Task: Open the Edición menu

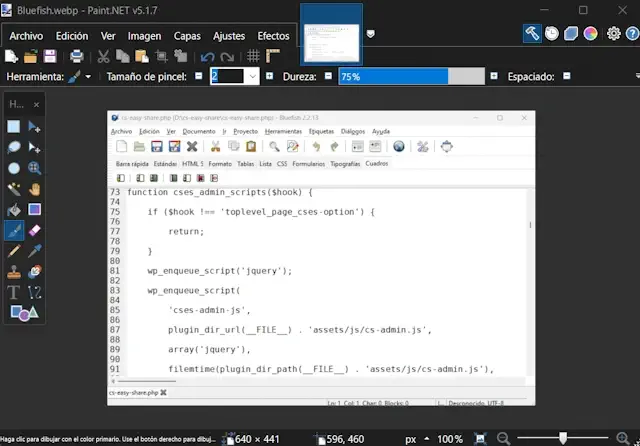Action: (72, 36)
